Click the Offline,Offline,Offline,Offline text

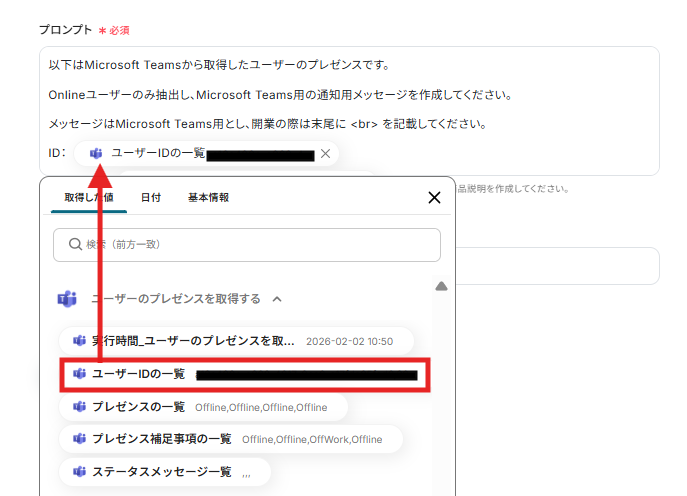261,407
